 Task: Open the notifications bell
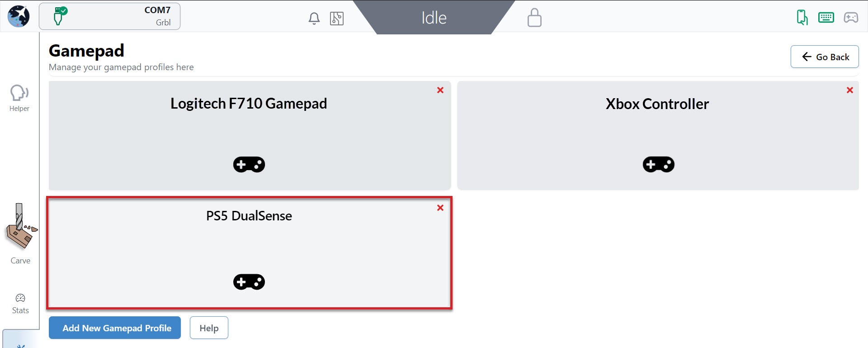pyautogui.click(x=314, y=19)
